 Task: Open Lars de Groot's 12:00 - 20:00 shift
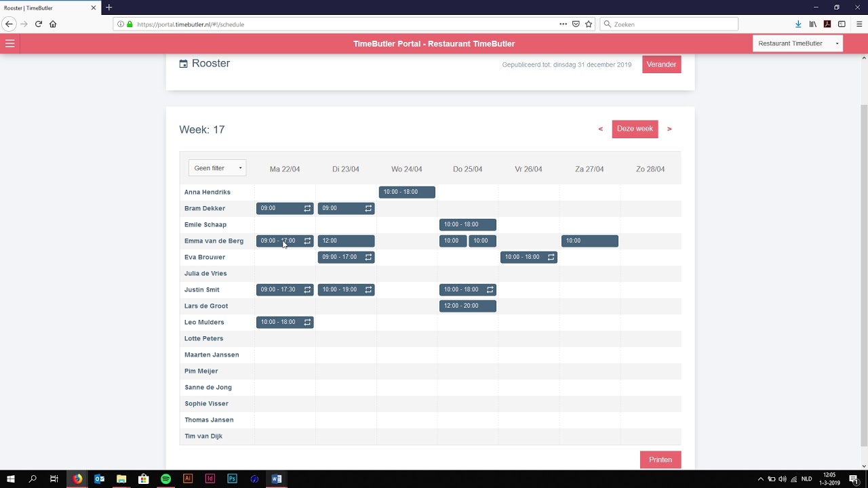[x=468, y=306]
